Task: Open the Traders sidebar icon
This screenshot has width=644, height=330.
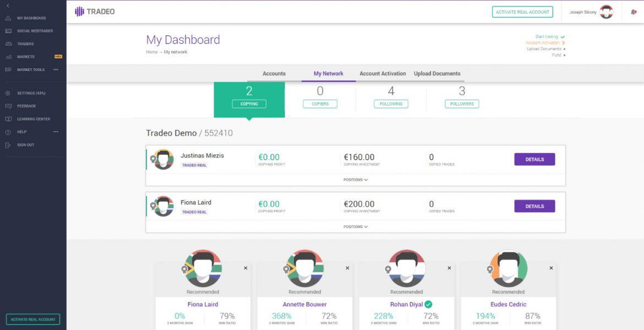Action: click(8, 44)
